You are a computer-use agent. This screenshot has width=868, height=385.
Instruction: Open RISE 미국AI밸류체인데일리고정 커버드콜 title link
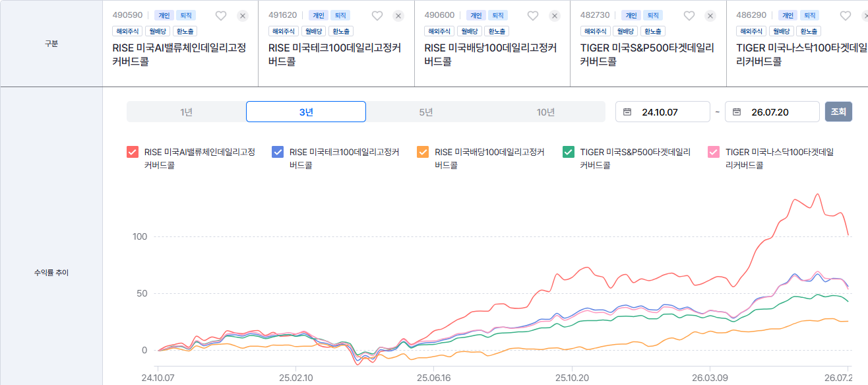179,54
